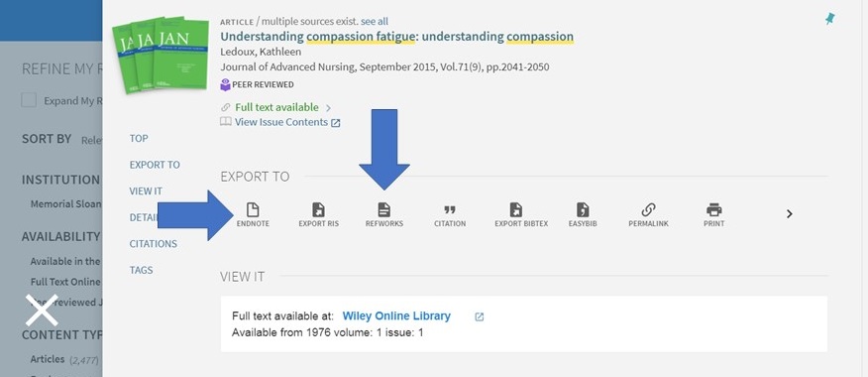Pin this article with the pushpin icon
Screen dimensions: 868x377
pos(829,20)
